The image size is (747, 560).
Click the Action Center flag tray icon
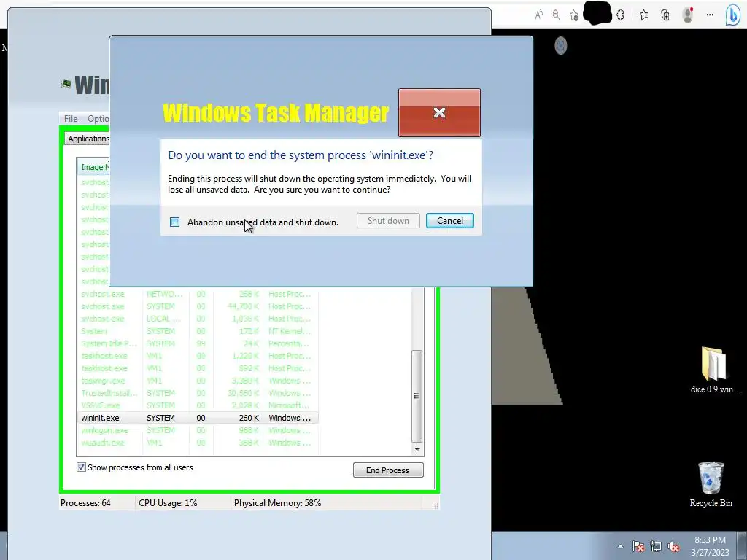coord(638,547)
